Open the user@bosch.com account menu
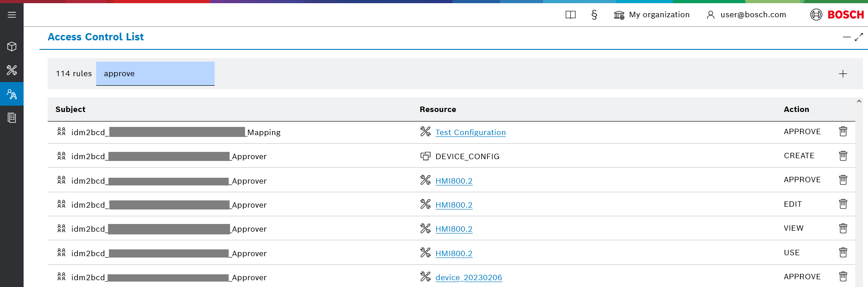The width and height of the screenshot is (868, 287). (746, 15)
